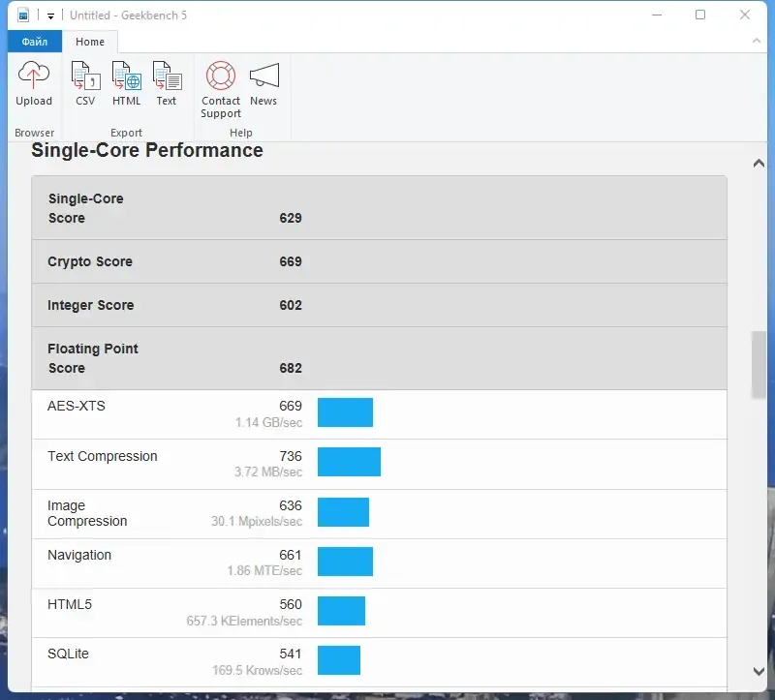Screen dimensions: 775x700
Task: Maximize the Geekbench 5 window
Action: coord(700,15)
